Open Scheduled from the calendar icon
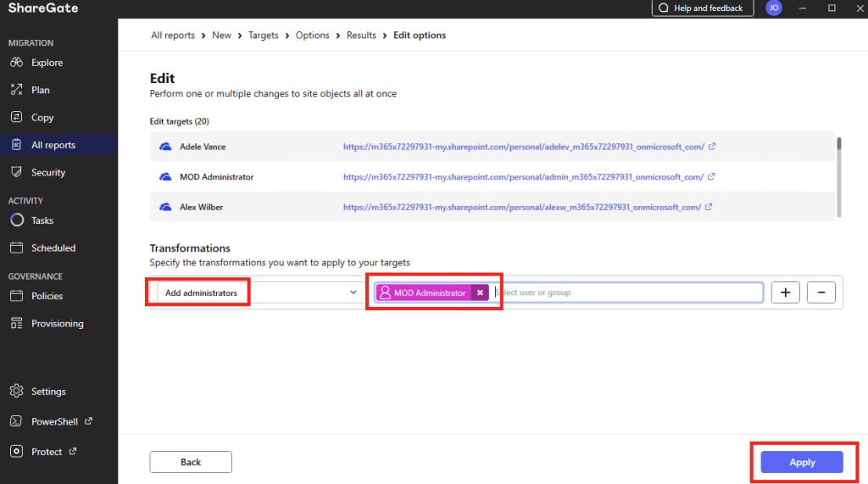868x484 pixels. pyautogui.click(x=17, y=248)
